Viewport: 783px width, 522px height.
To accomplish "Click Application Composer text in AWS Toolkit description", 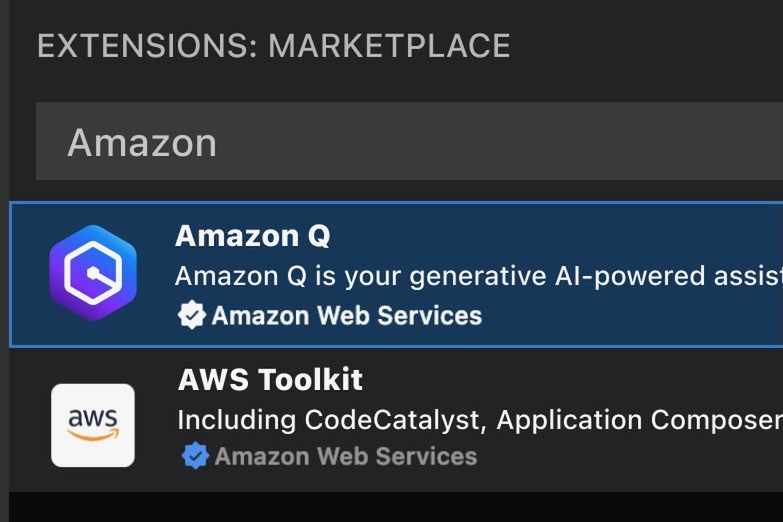I will [640, 420].
